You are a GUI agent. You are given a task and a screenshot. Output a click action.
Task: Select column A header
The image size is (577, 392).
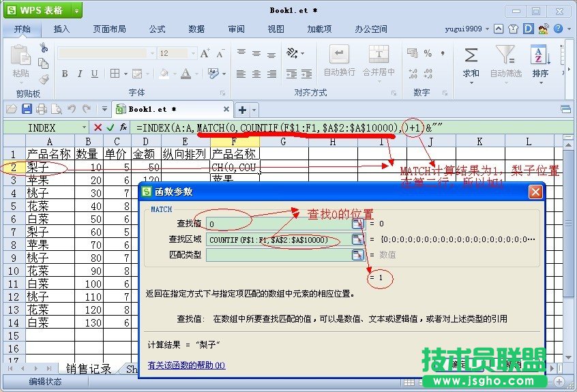click(50, 142)
